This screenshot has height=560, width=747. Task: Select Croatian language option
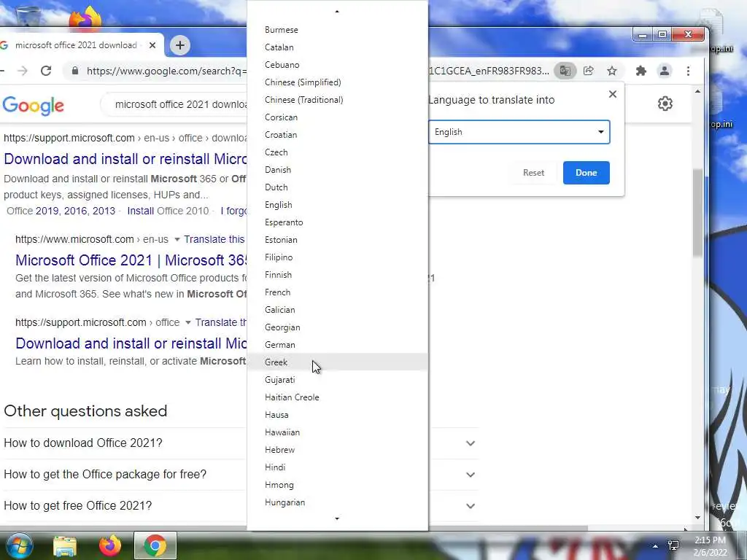337,135
